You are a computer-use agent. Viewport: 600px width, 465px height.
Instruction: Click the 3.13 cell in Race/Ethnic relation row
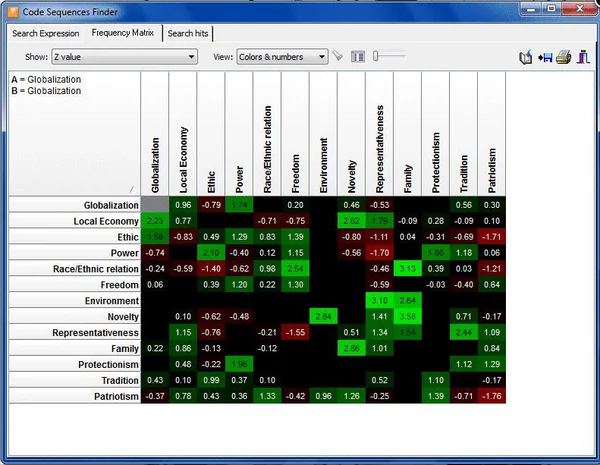[408, 269]
